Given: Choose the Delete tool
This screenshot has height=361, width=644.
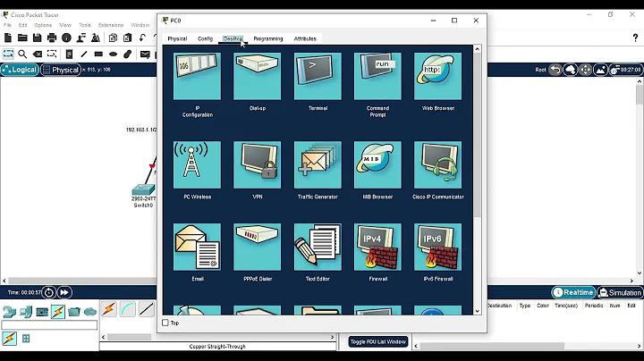Looking at the screenshot, I should [38, 55].
